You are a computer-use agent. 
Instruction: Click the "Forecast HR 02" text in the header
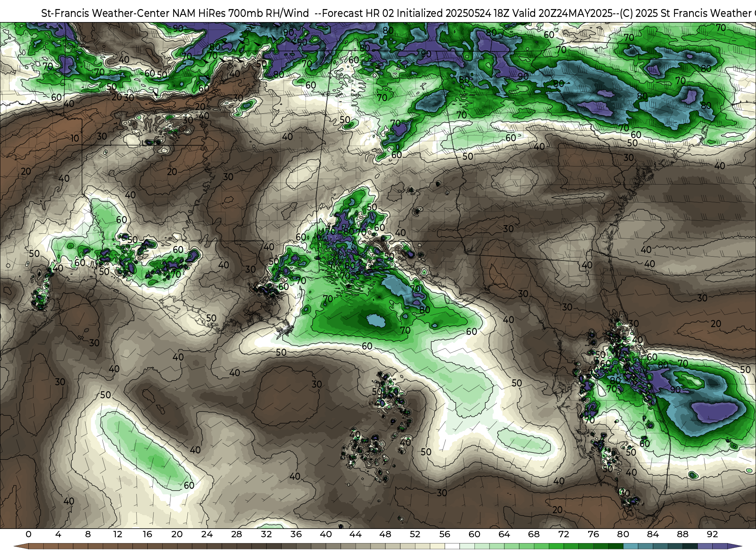[358, 13]
